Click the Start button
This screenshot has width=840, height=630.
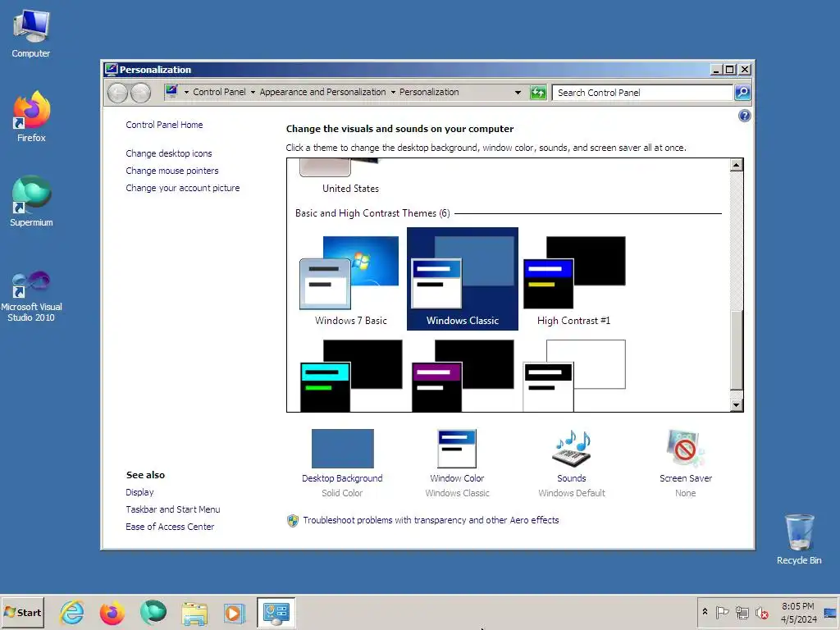click(22, 612)
